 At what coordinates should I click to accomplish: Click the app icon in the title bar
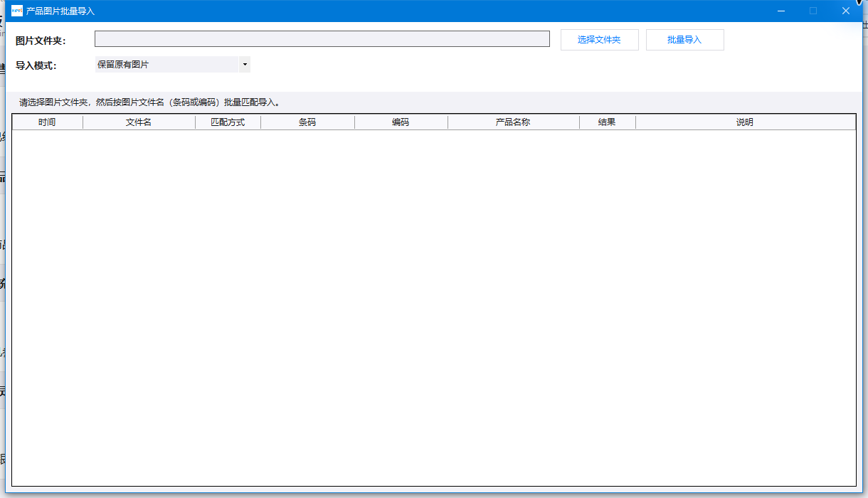tap(17, 11)
